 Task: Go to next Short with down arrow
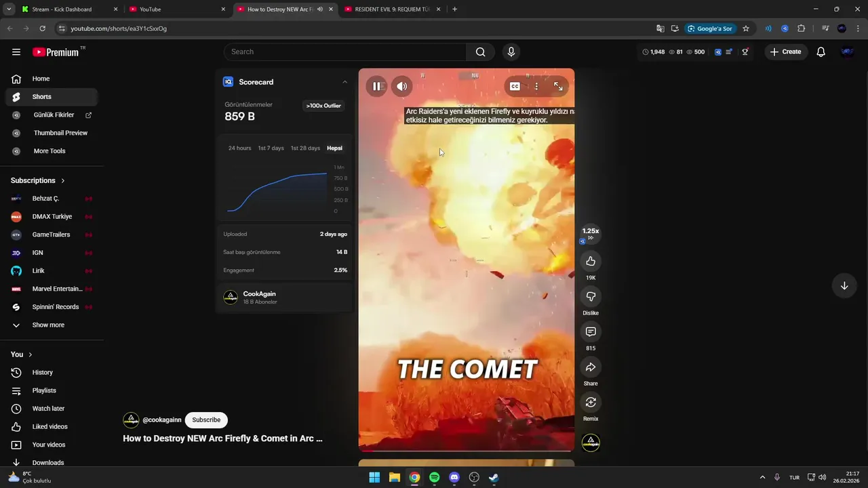844,285
